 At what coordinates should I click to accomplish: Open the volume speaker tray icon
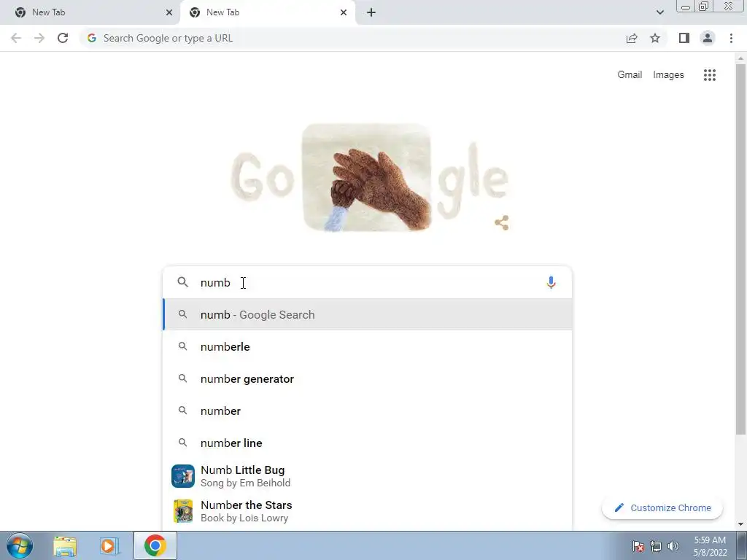673,546
